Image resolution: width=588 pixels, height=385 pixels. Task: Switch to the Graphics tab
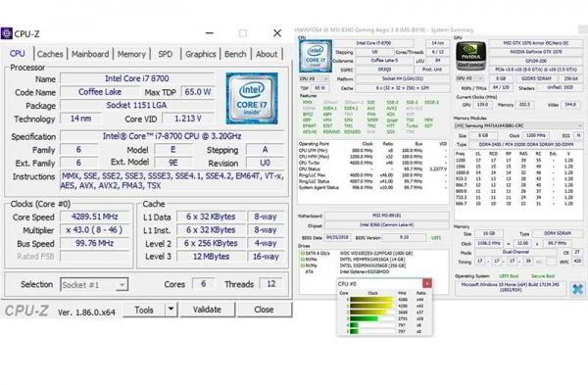(x=201, y=54)
